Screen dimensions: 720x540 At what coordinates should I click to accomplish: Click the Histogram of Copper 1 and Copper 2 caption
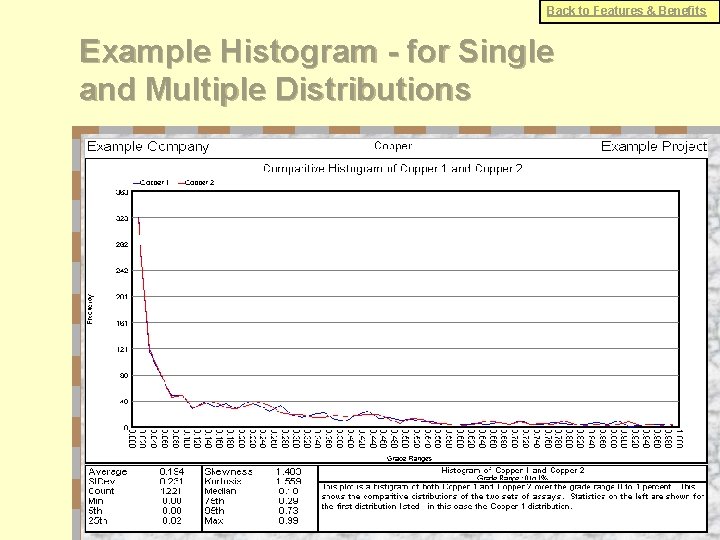point(512,470)
